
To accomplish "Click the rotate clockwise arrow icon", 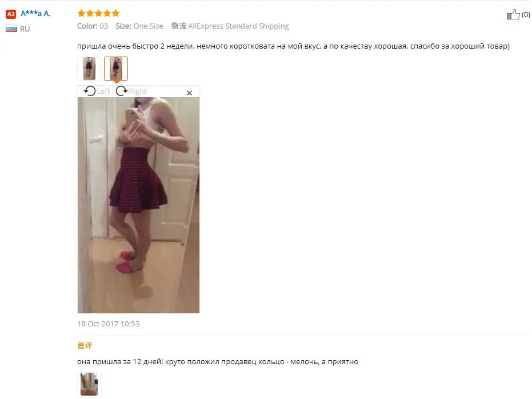I will [x=122, y=91].
